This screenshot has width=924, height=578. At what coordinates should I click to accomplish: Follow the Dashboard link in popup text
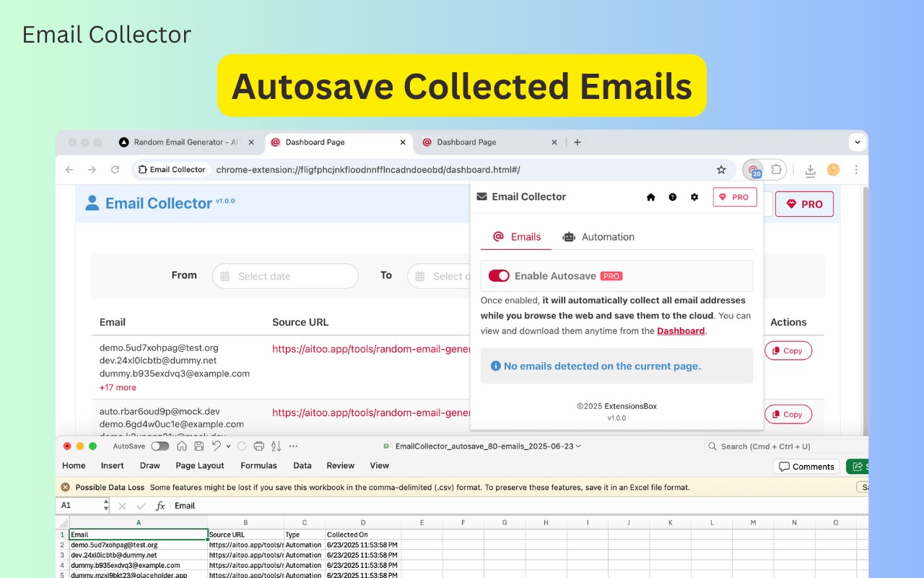[681, 331]
